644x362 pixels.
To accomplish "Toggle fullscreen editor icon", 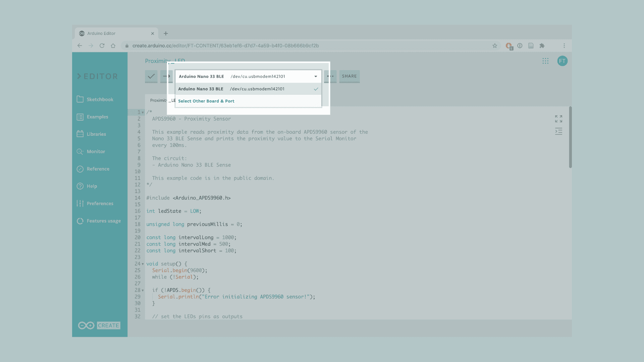I will pos(558,119).
